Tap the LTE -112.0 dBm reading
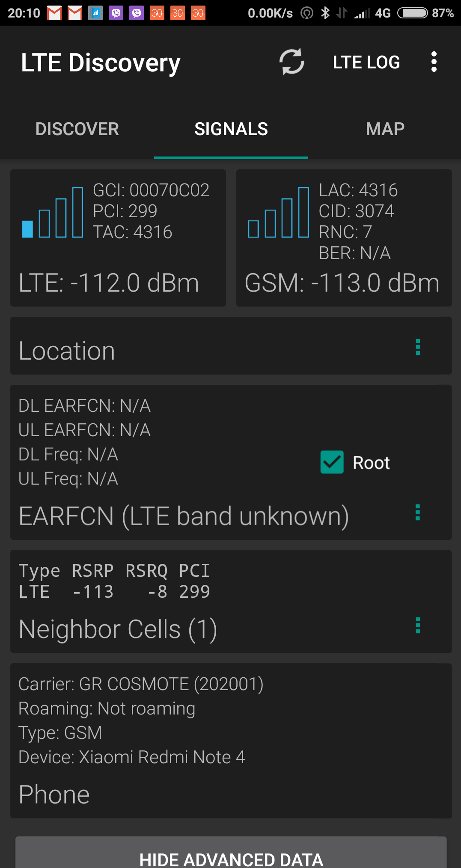461x868 pixels. pyautogui.click(x=109, y=283)
